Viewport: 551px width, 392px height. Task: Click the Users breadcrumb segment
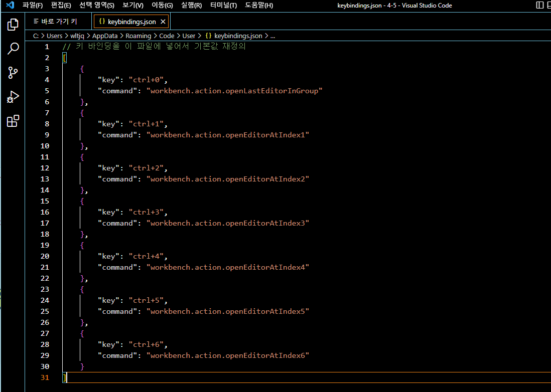pyautogui.click(x=55, y=36)
